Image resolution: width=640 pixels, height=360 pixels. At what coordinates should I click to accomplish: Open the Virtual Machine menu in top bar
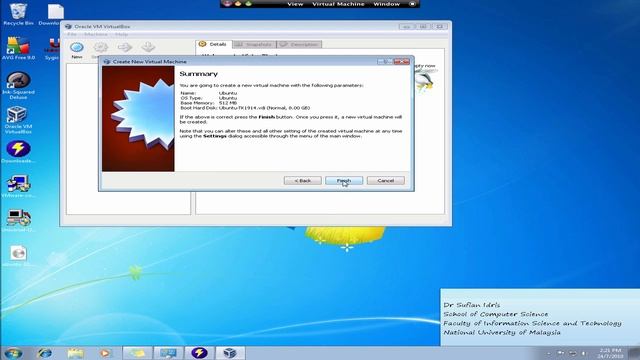[338, 4]
